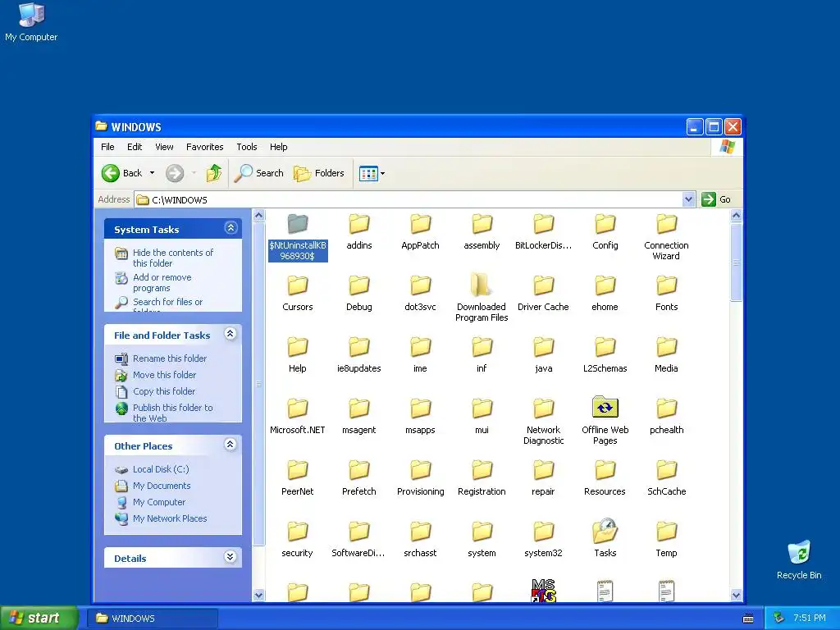Go to My Documents link
Screen dimensions: 840x630
pos(162,486)
